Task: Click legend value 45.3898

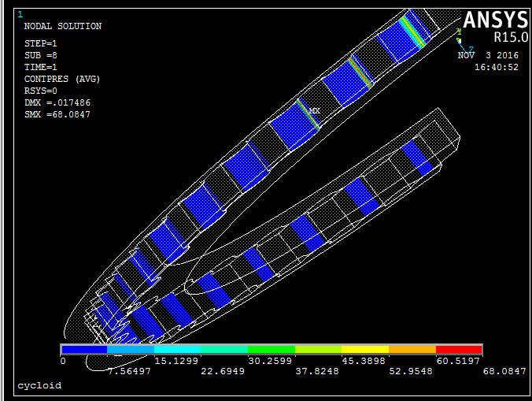Action: click(x=364, y=361)
